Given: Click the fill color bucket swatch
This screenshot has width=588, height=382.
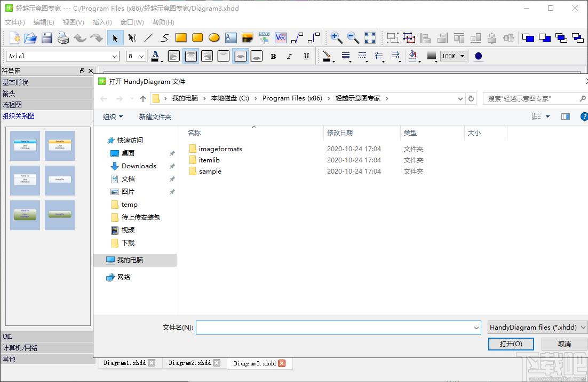Looking at the screenshot, I should [x=413, y=56].
